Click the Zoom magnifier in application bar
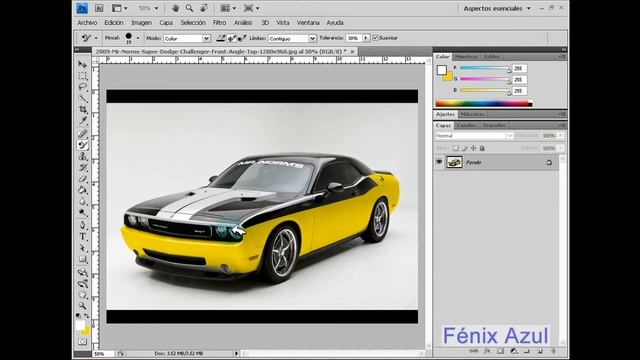 tap(189, 8)
